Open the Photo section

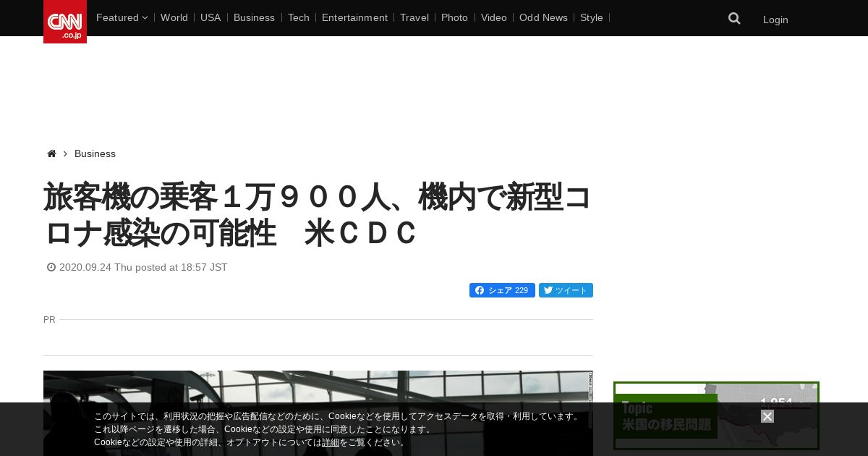click(x=454, y=17)
